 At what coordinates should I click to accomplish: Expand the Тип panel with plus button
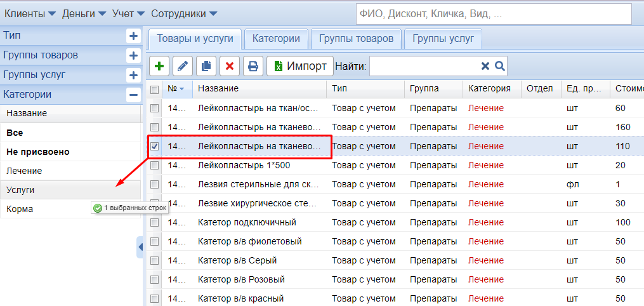click(x=133, y=36)
